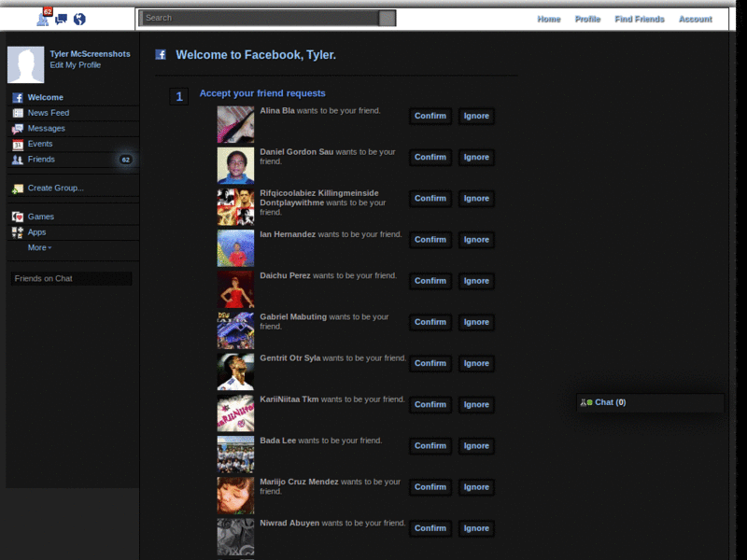
Task: Select Welcome in the sidebar
Action: [45, 98]
